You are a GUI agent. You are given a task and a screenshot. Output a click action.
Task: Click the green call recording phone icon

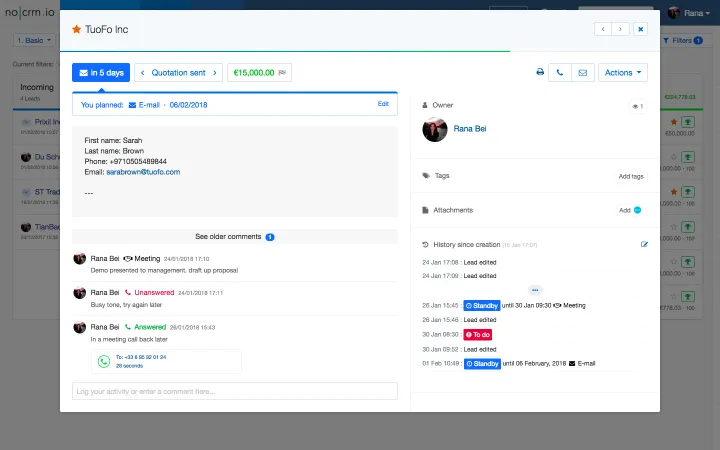pyautogui.click(x=104, y=361)
